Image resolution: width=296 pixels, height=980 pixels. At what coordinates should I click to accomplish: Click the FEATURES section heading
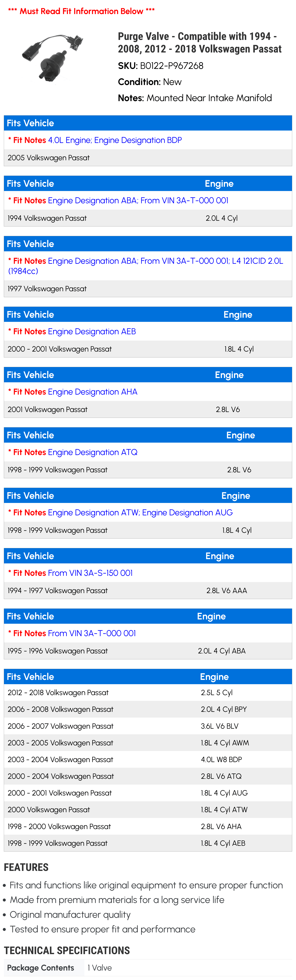coord(26,867)
